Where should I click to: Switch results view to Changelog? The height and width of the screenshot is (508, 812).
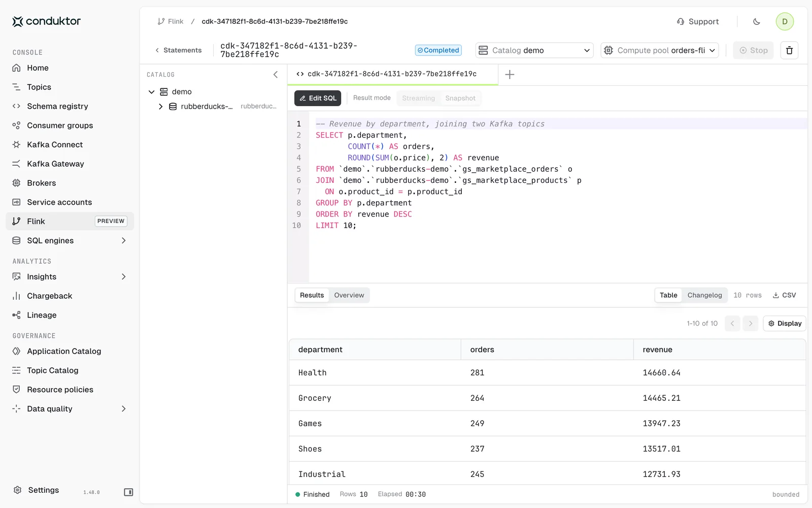(x=704, y=295)
